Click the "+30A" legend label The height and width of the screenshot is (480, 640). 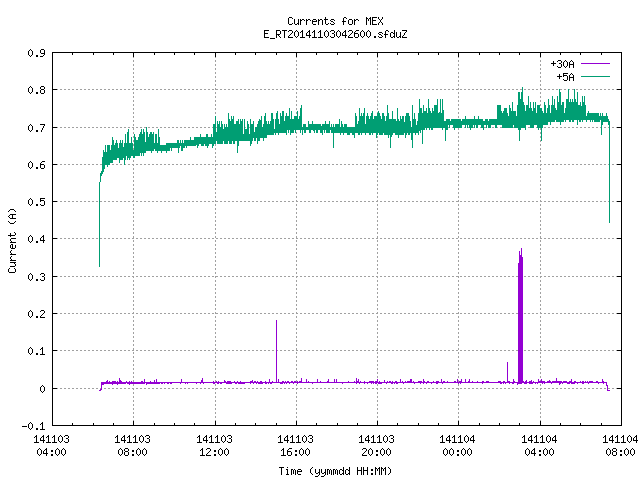(562, 64)
